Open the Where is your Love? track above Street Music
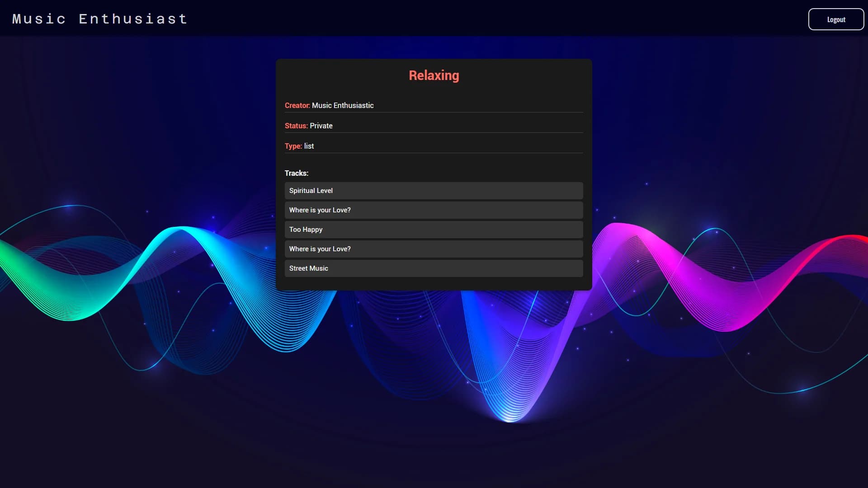This screenshot has height=488, width=868. pos(320,249)
